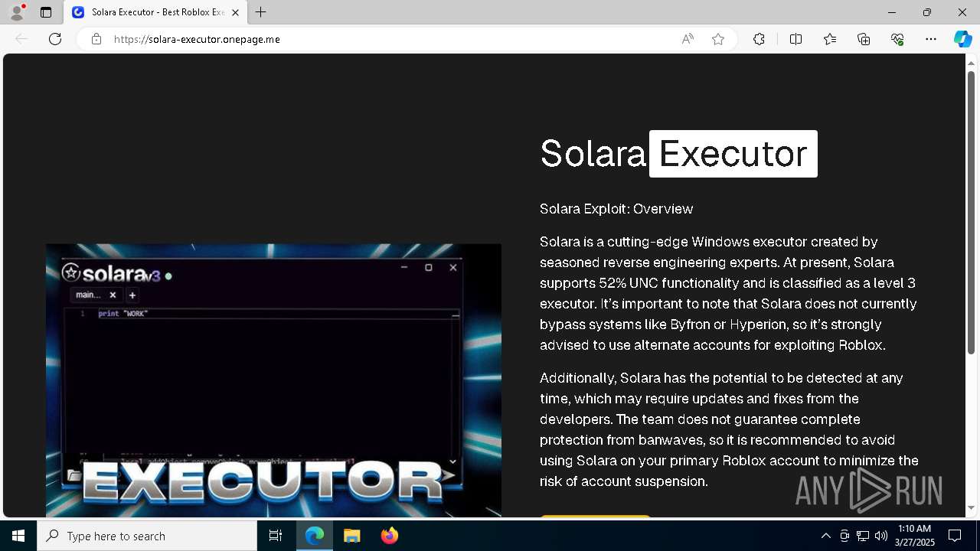Toggle split screen view
The height and width of the screenshot is (551, 980).
pyautogui.click(x=795, y=39)
